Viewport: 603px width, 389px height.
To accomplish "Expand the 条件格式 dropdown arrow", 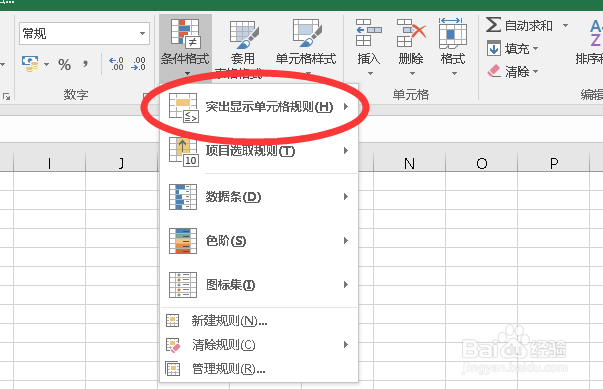I will tap(187, 73).
